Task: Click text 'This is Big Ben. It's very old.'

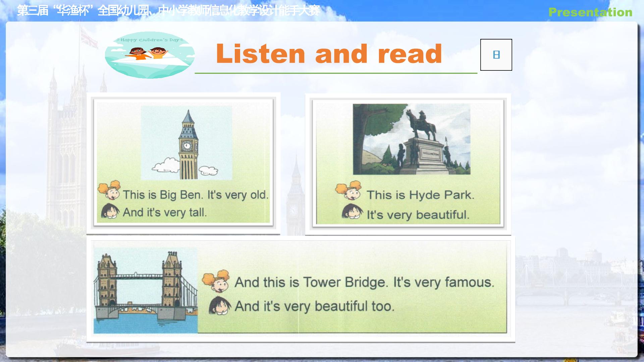Action: [x=196, y=195]
